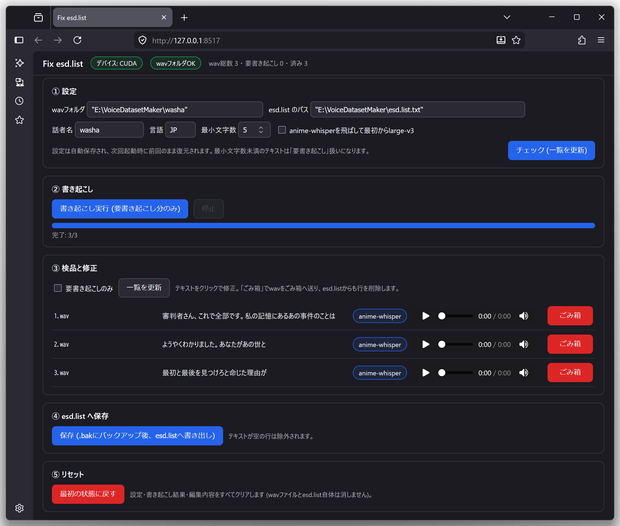
Task: Seek the 1.wav audio progress slider
Action: tap(455, 316)
